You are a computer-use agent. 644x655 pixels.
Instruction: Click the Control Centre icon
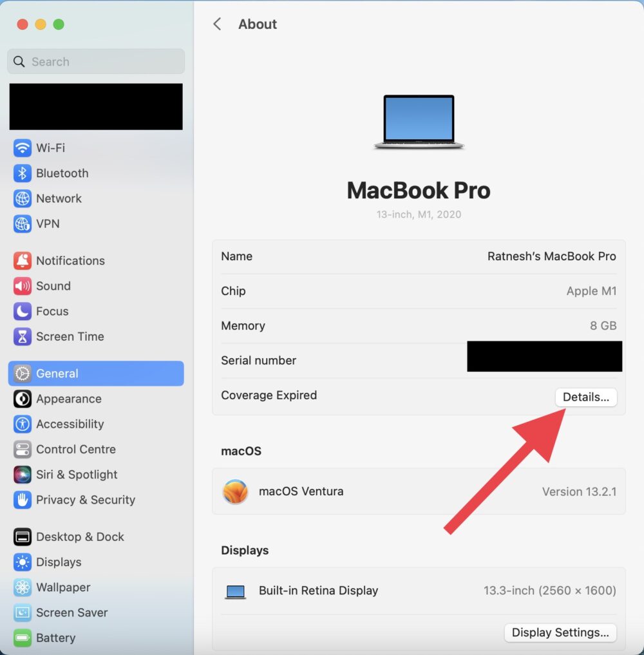(22, 450)
